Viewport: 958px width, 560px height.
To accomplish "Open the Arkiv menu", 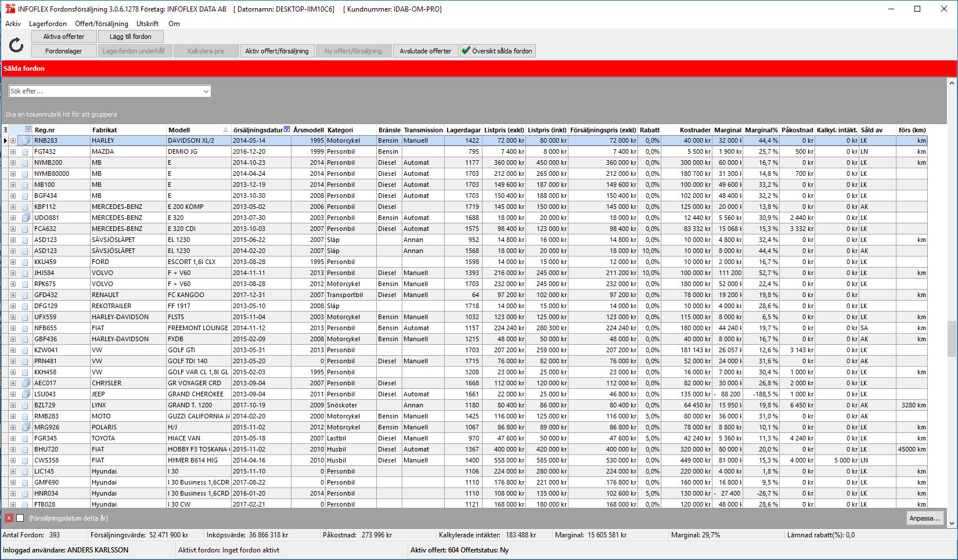I will 13,24.
